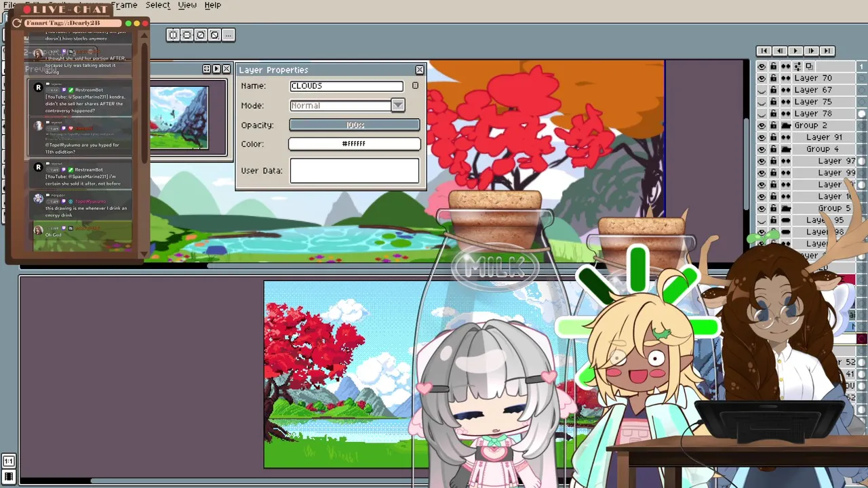Select Group 2 name in timeline
This screenshot has width=868, height=488.
pos(811,125)
